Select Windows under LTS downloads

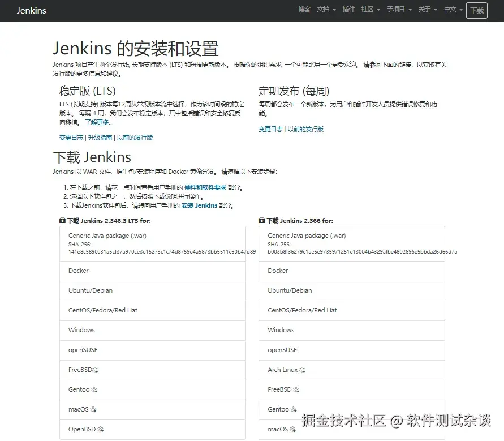click(153, 331)
